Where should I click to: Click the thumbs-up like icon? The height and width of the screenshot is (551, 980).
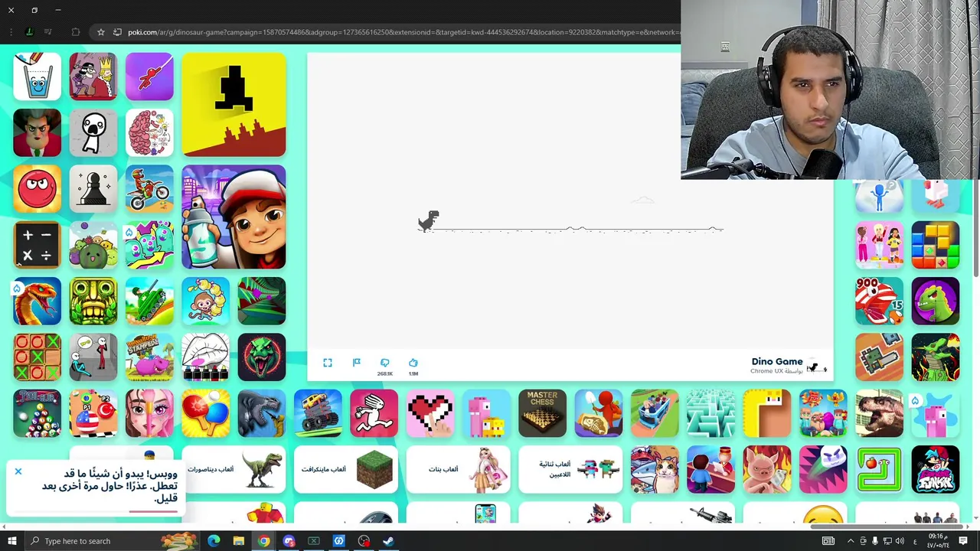[x=413, y=363]
